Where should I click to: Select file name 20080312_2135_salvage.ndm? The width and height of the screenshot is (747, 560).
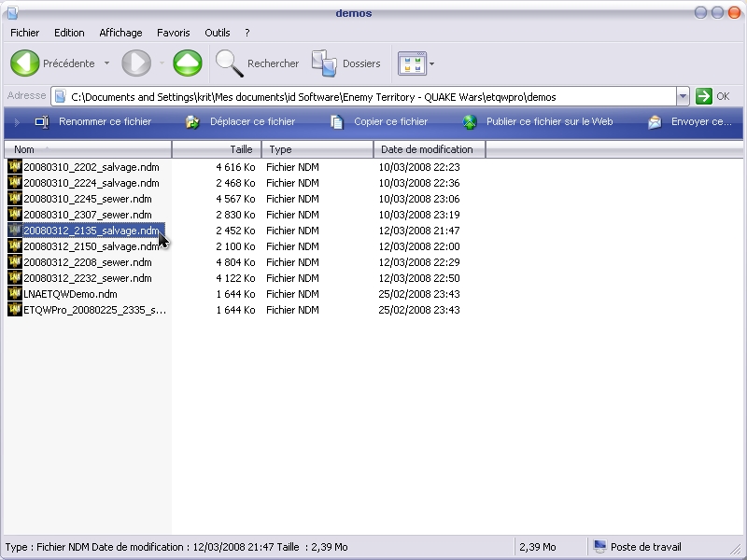92,231
